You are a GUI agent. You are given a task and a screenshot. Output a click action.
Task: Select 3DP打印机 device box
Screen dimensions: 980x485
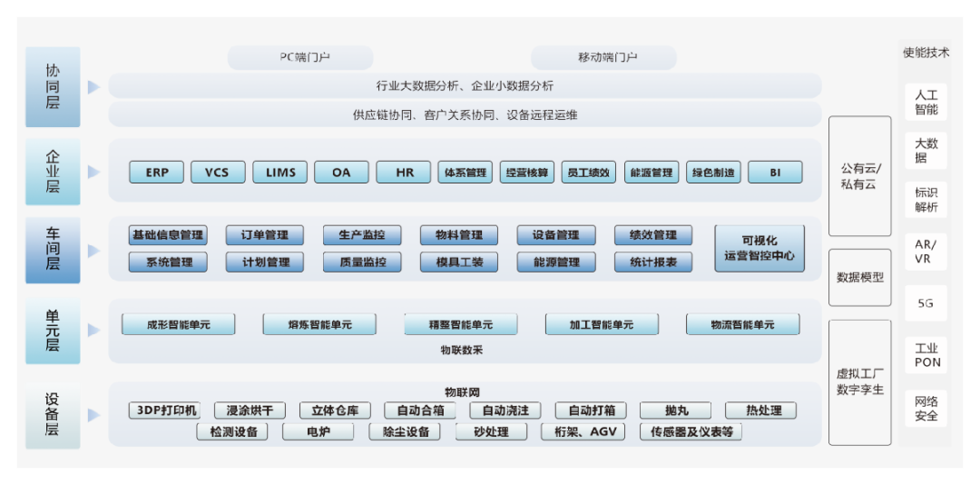click(x=166, y=411)
